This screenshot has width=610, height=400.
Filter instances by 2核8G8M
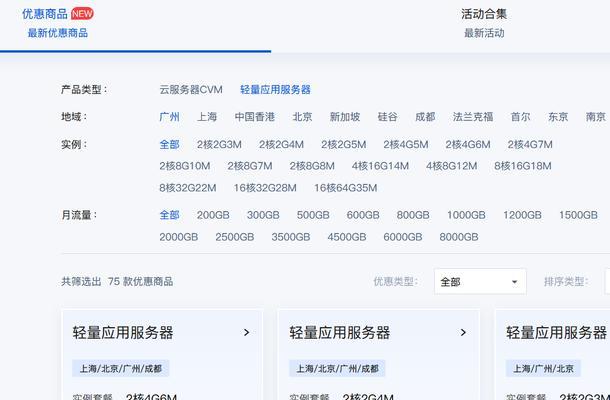[312, 166]
